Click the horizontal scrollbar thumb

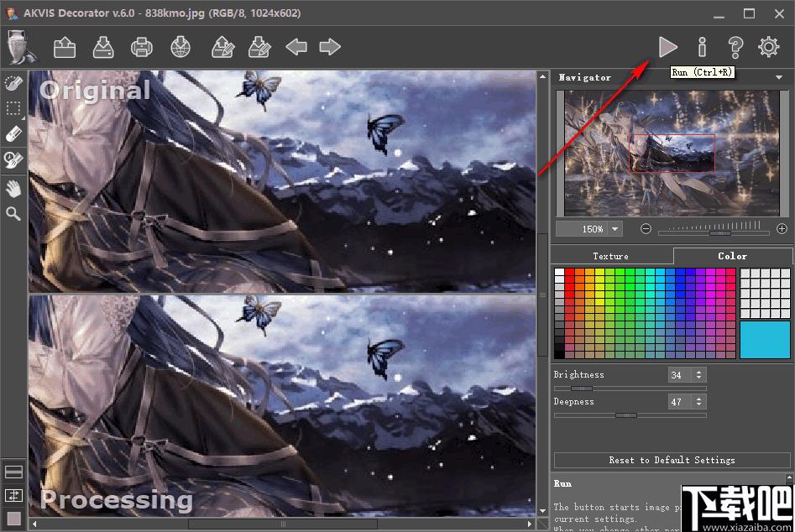click(x=283, y=524)
